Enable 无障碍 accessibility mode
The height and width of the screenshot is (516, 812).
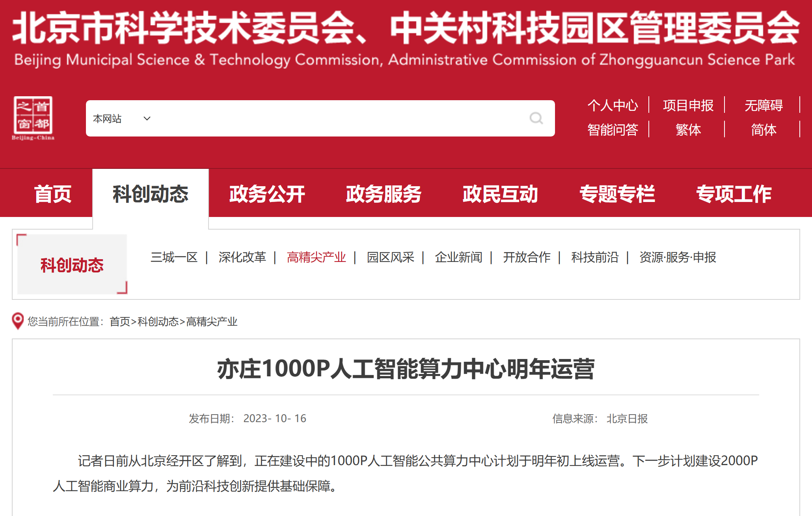coord(764,105)
